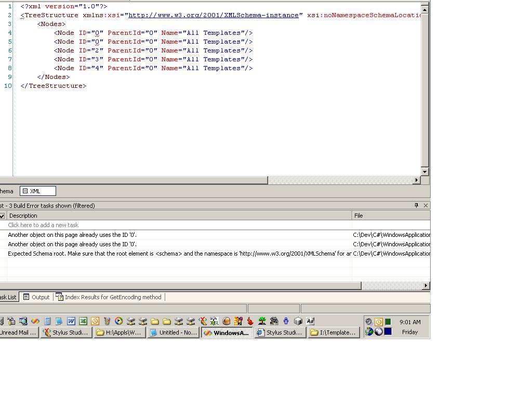Switch to Untitled - Notepad taskbar button

[174, 332]
